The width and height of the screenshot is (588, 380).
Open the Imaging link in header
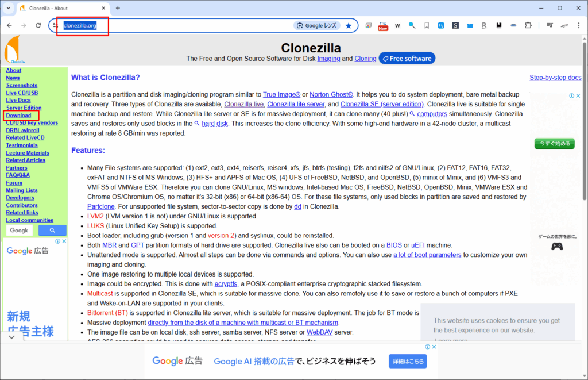point(328,59)
